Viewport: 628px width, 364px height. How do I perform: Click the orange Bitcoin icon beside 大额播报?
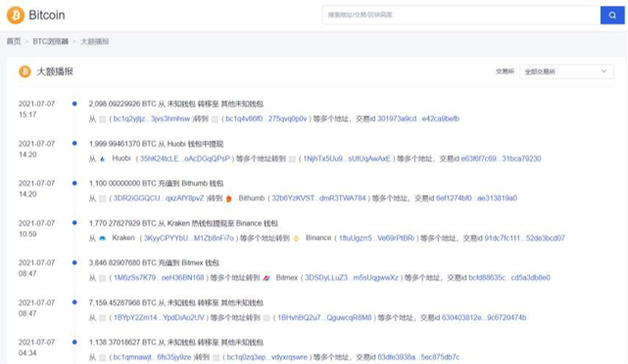click(24, 71)
